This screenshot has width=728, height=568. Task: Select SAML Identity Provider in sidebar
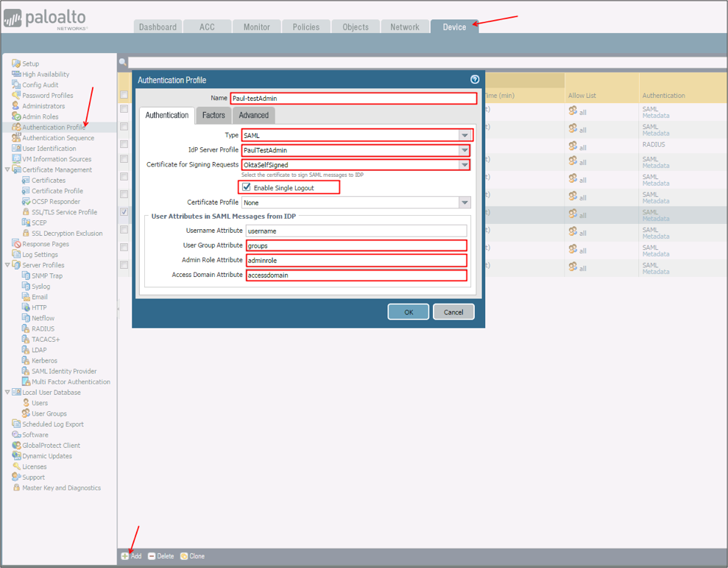pos(64,371)
